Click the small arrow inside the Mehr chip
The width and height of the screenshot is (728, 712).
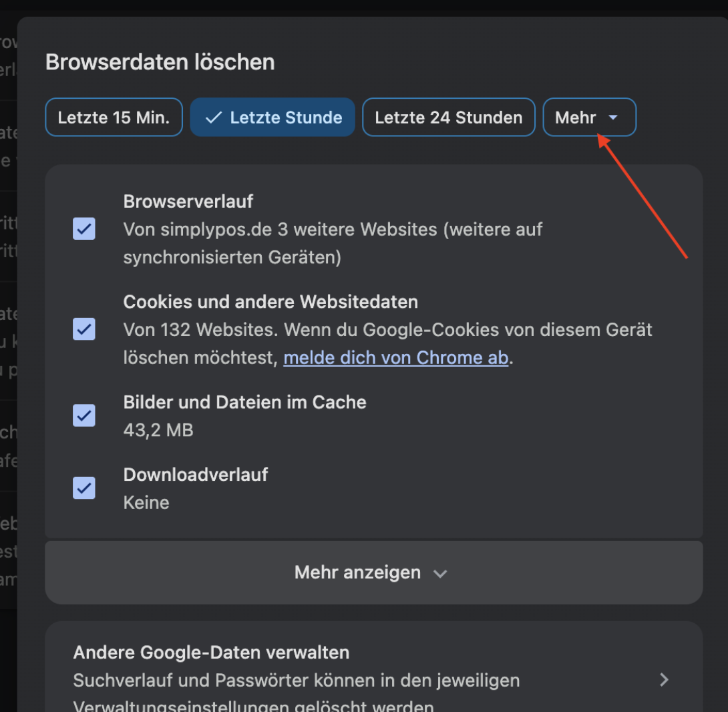pos(613,118)
